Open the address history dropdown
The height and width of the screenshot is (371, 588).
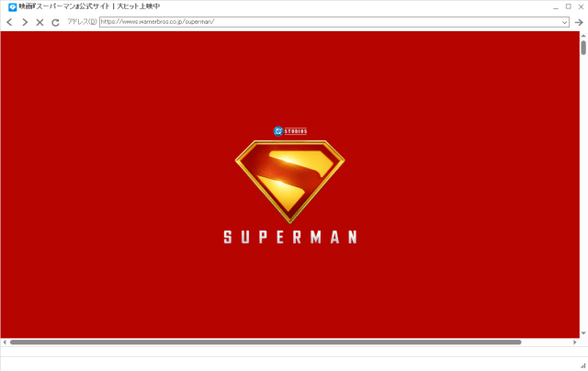(564, 22)
